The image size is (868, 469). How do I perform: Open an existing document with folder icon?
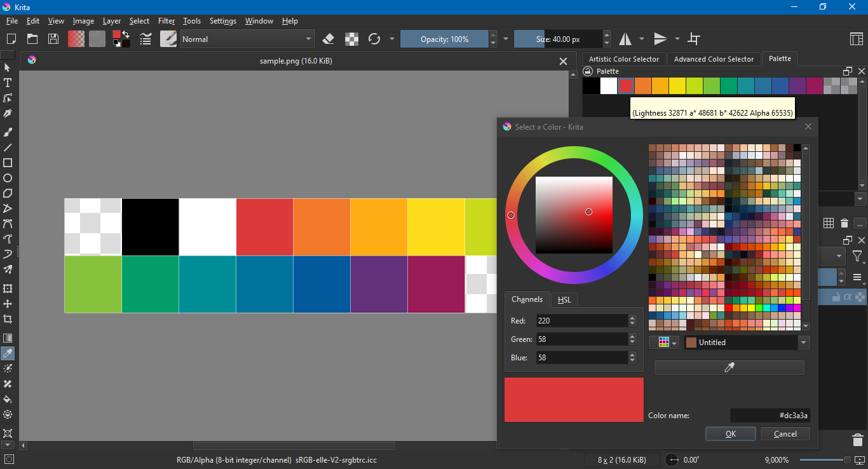[32, 39]
